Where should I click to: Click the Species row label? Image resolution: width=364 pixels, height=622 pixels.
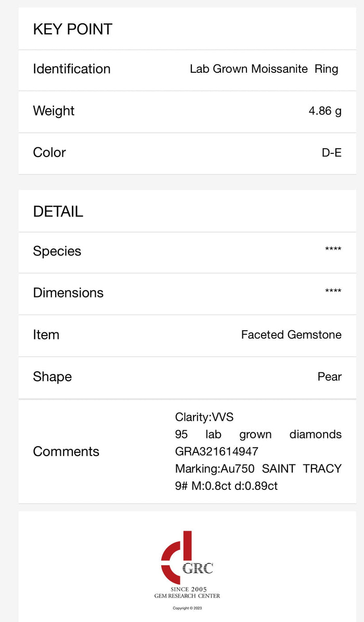57,251
